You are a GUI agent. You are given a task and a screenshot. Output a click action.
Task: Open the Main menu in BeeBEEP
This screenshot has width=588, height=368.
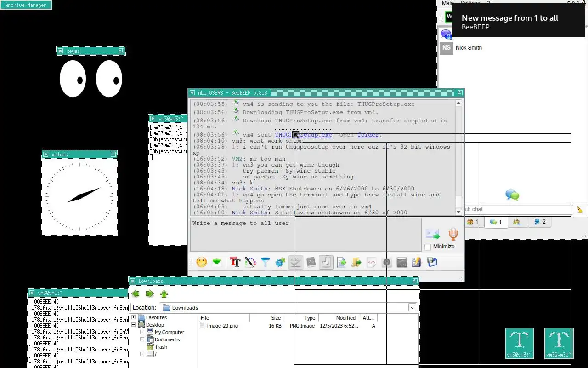[447, 3]
